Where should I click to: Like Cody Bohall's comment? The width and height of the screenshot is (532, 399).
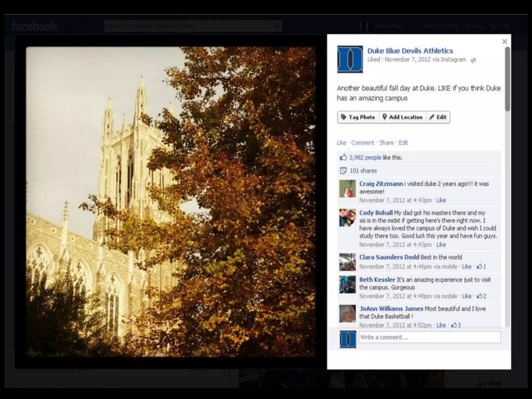point(441,245)
